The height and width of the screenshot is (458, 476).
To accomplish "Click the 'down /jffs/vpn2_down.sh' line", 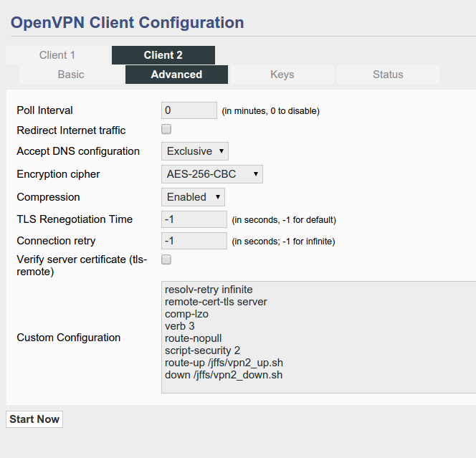I will 224,375.
